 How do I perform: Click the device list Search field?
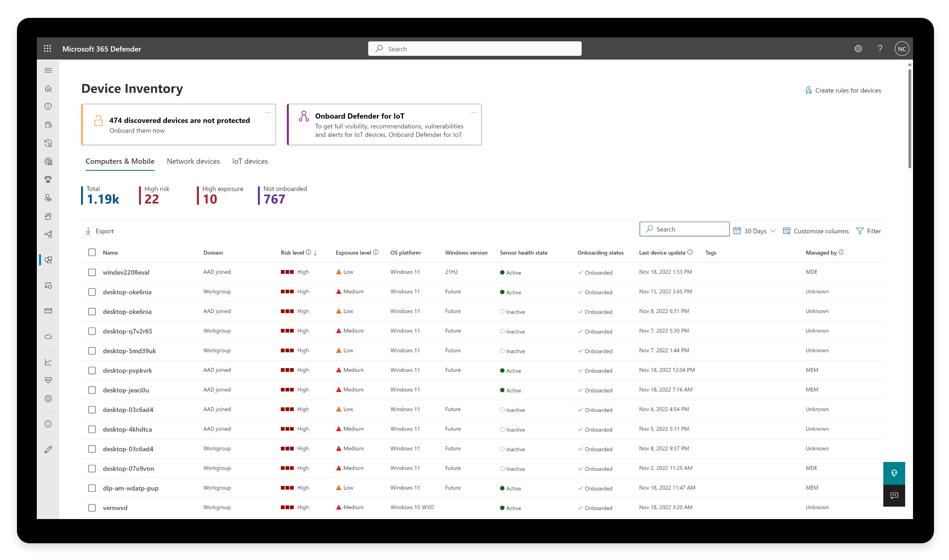pos(684,229)
